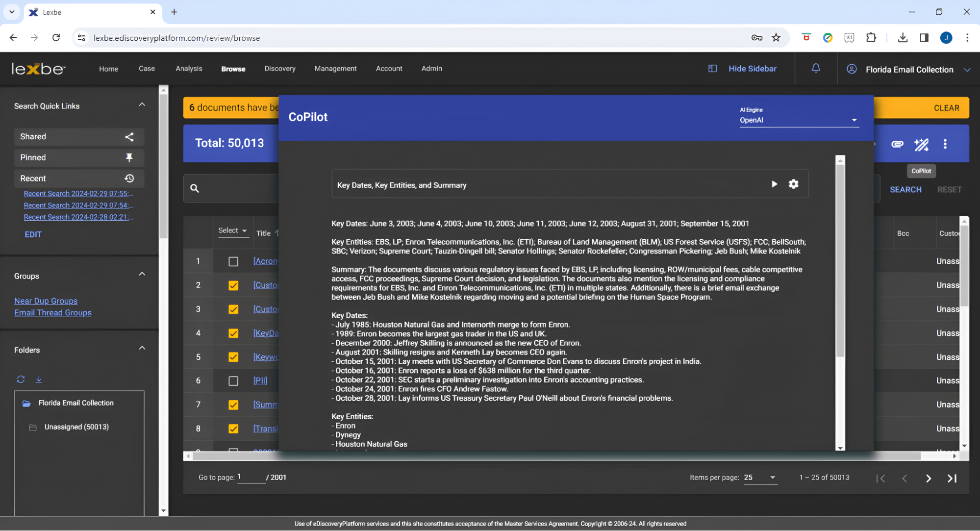Click the Recent history icon

point(129,178)
